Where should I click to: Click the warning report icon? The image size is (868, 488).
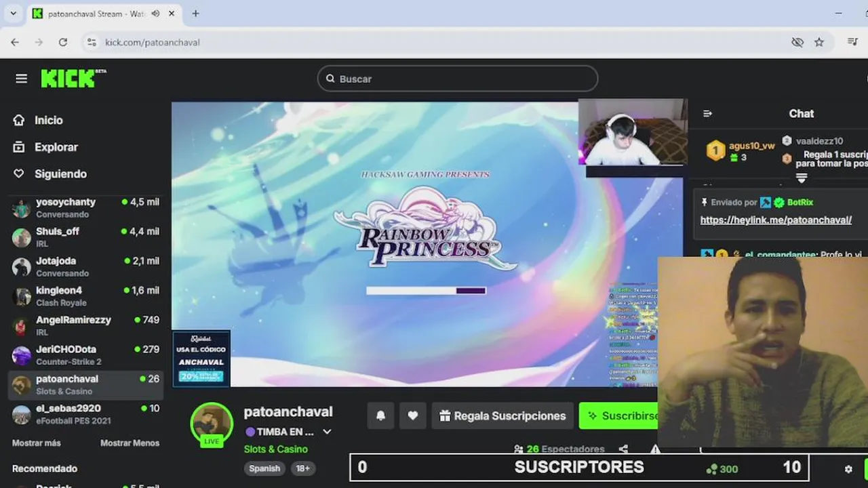655,449
